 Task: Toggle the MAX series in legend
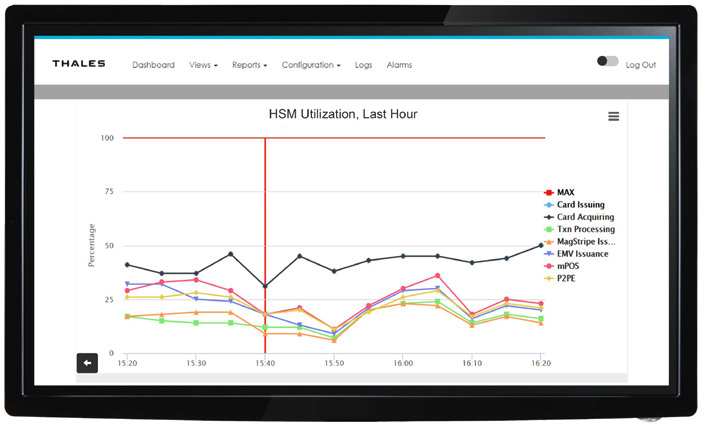[559, 192]
